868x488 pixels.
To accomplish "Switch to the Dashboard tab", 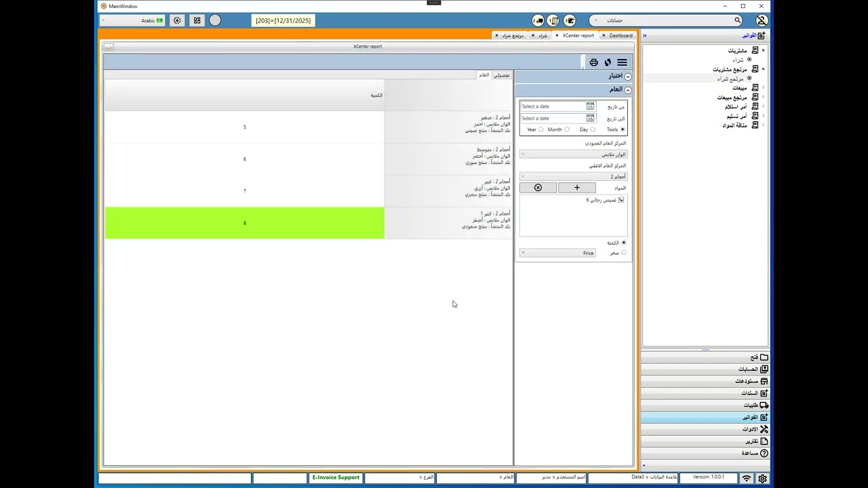I will 620,35.
